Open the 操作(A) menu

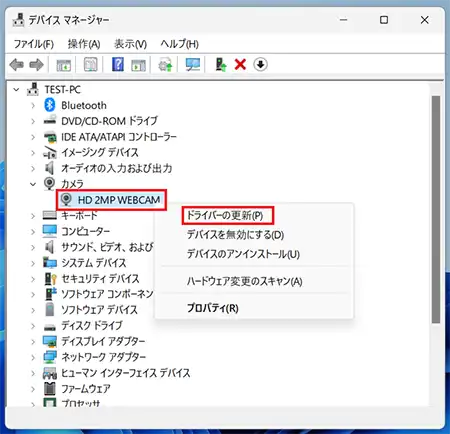[x=84, y=44]
